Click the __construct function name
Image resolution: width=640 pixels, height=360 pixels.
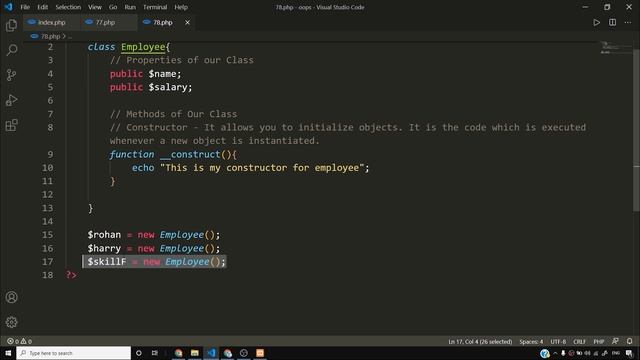[x=190, y=154]
